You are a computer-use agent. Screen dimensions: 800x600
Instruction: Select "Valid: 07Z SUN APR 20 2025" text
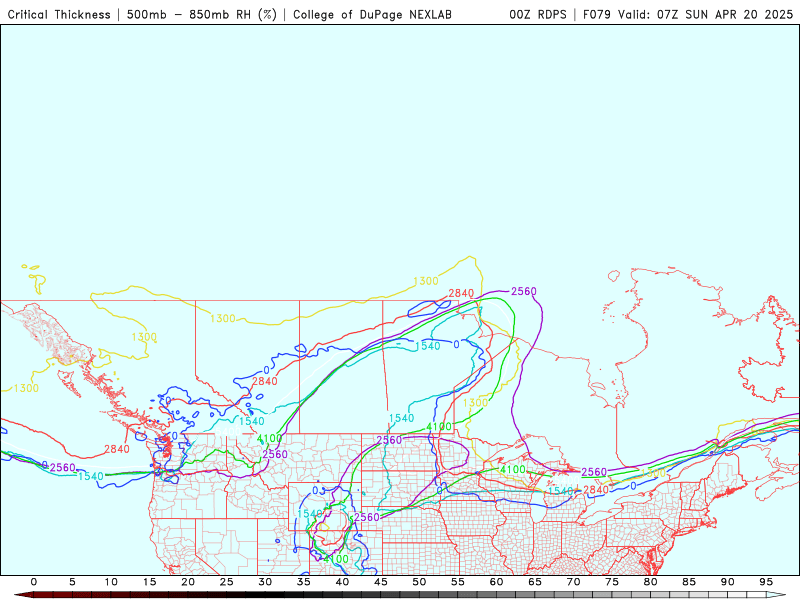pyautogui.click(x=706, y=14)
